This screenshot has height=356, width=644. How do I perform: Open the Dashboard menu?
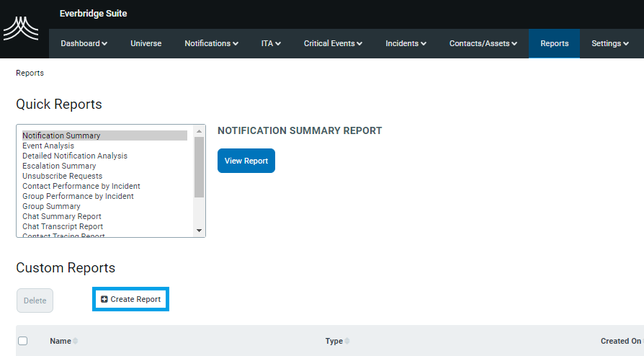[84, 43]
